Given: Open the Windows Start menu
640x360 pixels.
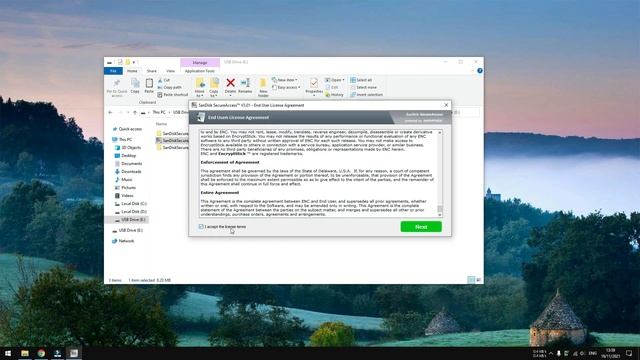Looking at the screenshot, I should pos(8,353).
